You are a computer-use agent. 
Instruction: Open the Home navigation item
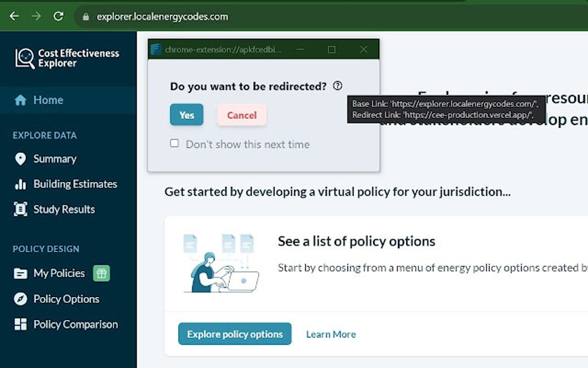[x=49, y=99]
